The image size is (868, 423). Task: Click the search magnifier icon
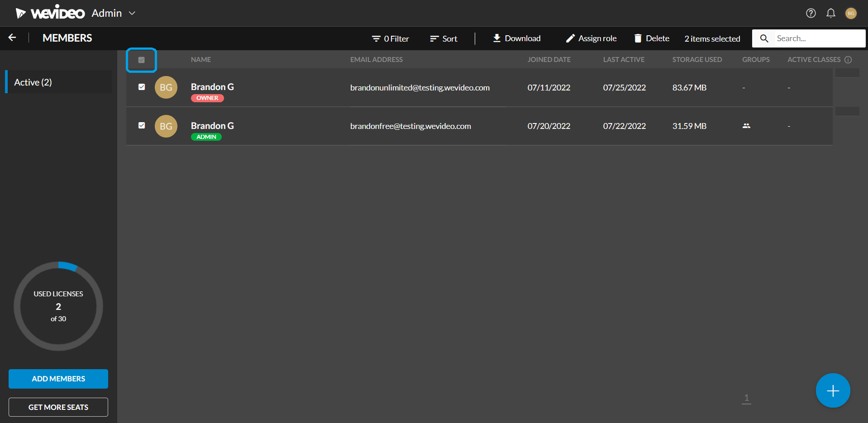[764, 38]
